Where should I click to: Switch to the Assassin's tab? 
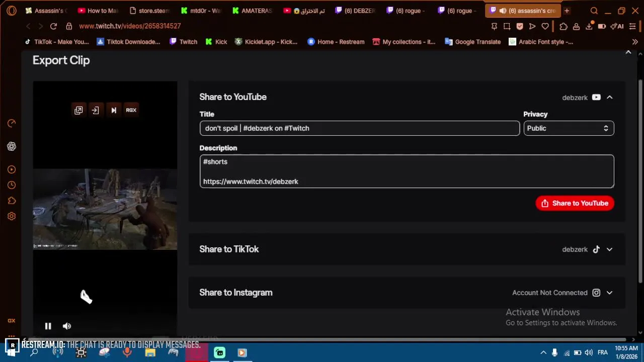click(x=45, y=11)
